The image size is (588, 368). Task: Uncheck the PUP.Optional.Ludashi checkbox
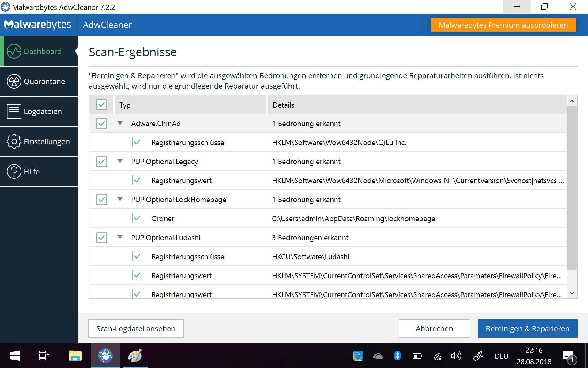tap(102, 238)
